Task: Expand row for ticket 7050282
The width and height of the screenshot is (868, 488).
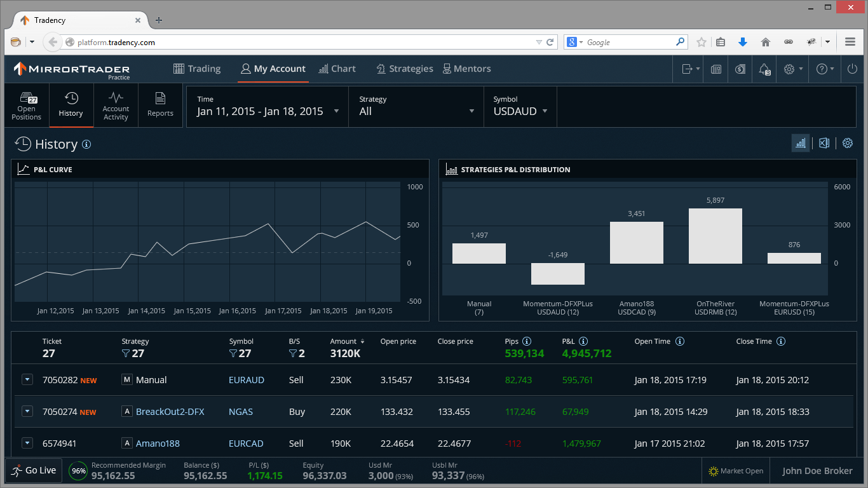Action: point(27,379)
